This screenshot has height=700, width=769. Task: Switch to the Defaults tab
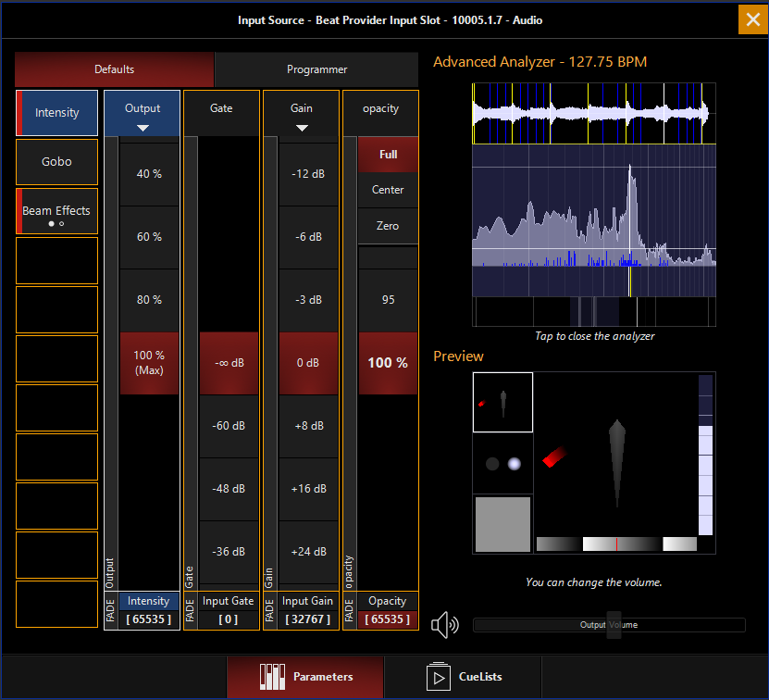coord(114,69)
